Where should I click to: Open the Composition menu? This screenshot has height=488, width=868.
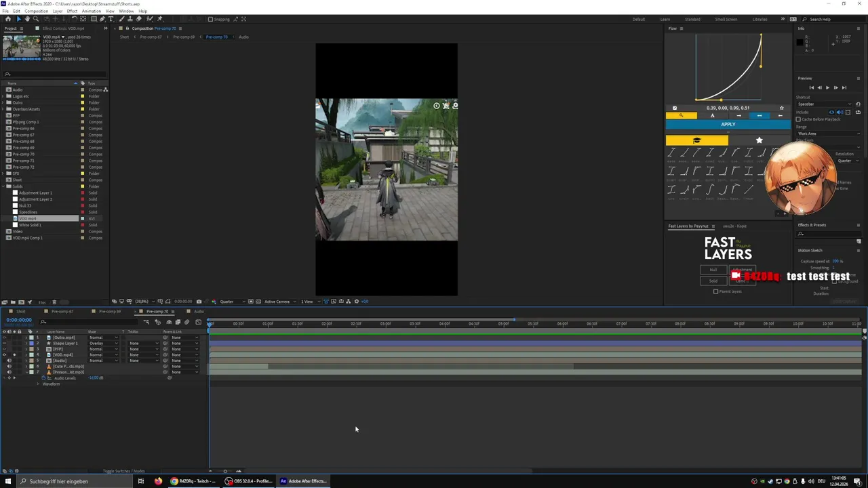click(x=37, y=12)
